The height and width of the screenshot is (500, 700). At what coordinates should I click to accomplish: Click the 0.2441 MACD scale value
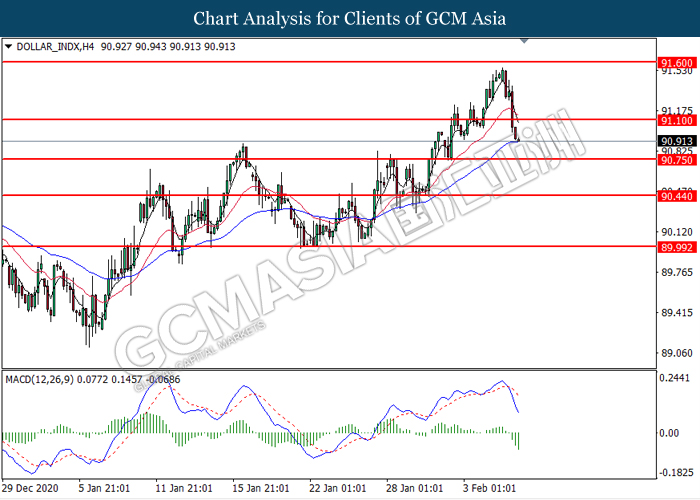[675, 378]
